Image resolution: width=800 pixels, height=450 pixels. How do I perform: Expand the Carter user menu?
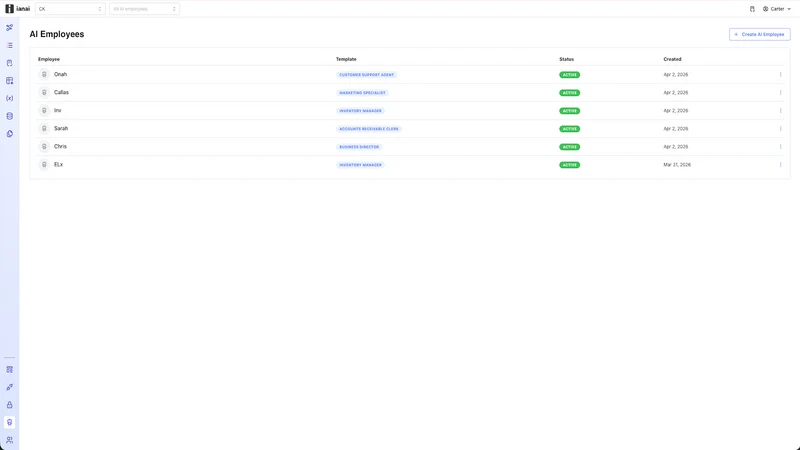(777, 9)
